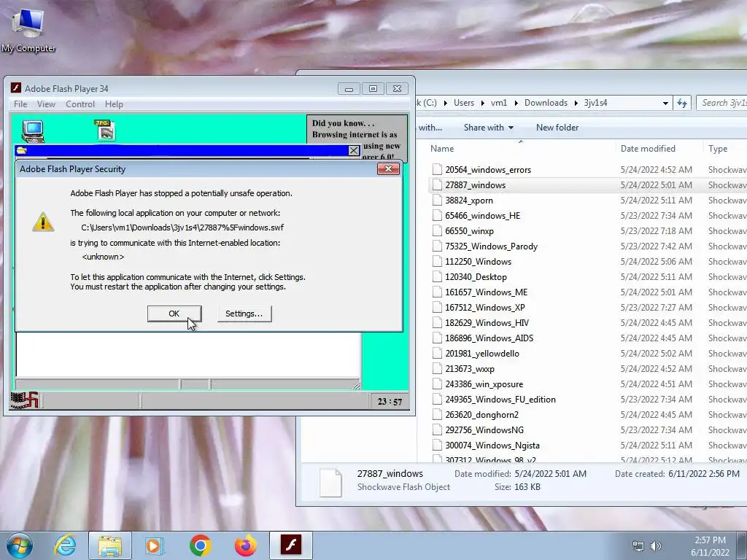Screen dimensions: 747x560
Task: Open the Windows Start menu
Action: point(20,545)
